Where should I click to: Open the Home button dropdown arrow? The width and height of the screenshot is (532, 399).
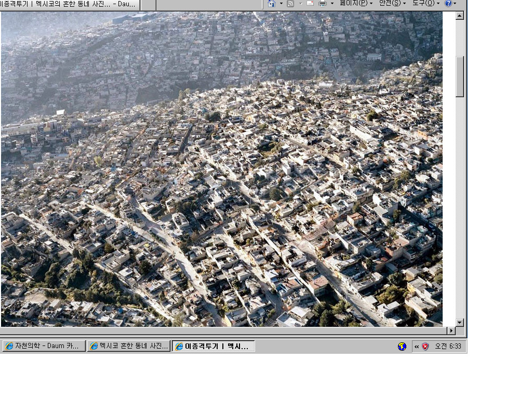pyautogui.click(x=281, y=4)
